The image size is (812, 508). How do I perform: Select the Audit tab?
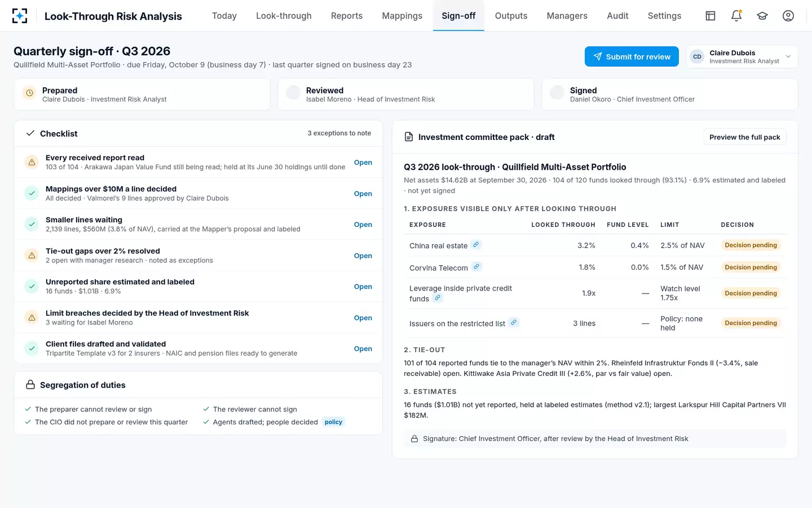click(617, 16)
